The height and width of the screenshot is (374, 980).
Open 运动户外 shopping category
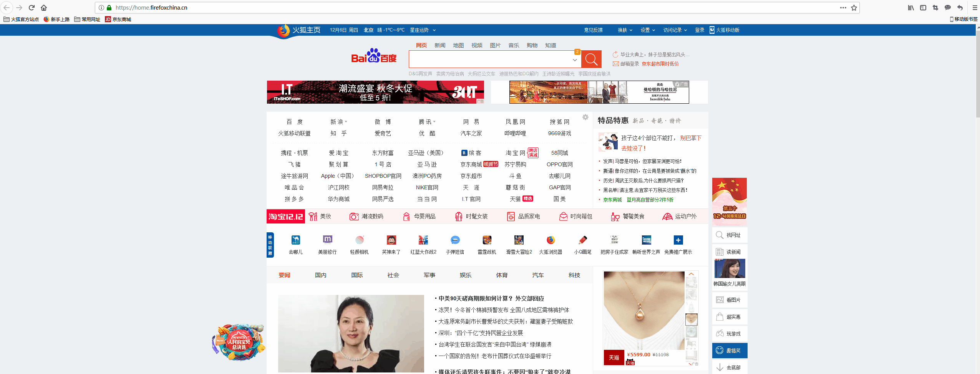point(680,217)
